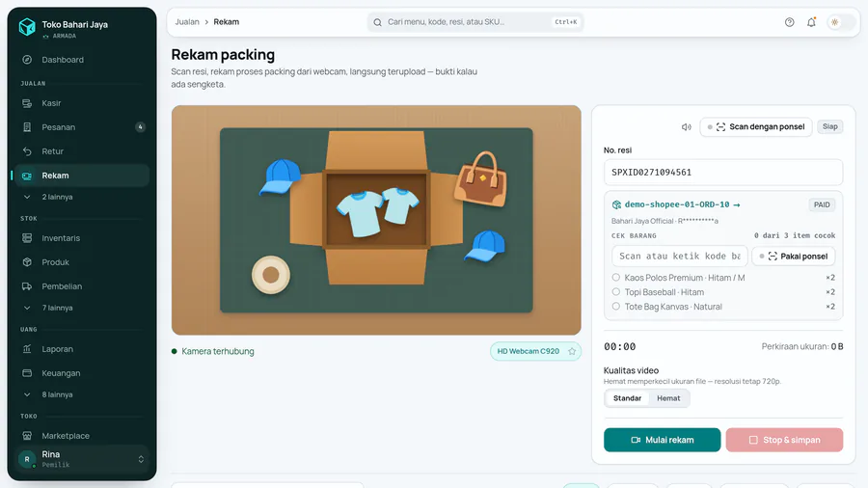Open Laporan from the Uang section
868x488 pixels.
[81, 349]
